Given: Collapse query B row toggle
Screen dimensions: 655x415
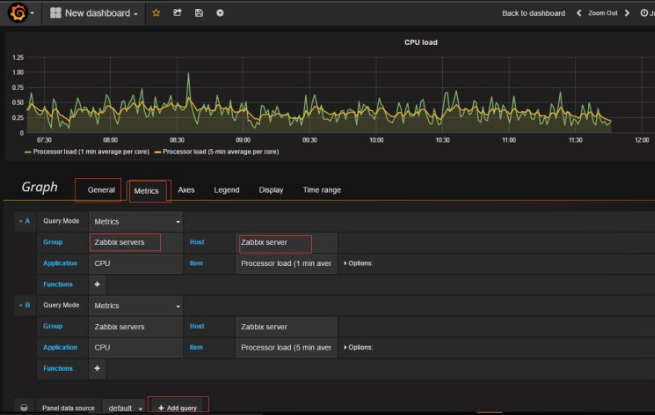Looking at the screenshot, I should [24, 305].
